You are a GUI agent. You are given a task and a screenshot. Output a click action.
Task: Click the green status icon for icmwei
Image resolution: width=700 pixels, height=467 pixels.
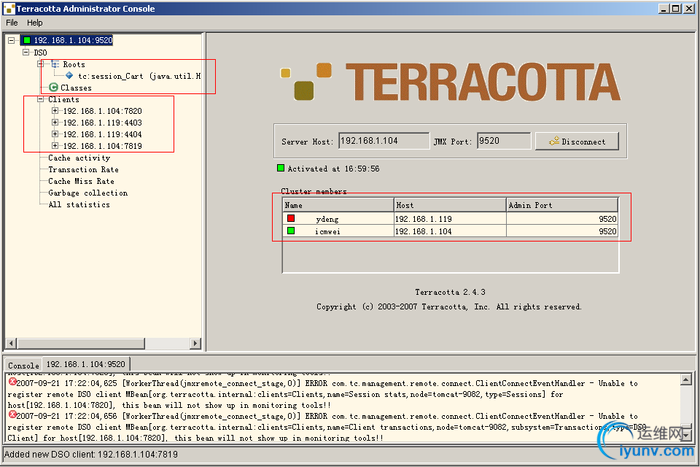[291, 231]
